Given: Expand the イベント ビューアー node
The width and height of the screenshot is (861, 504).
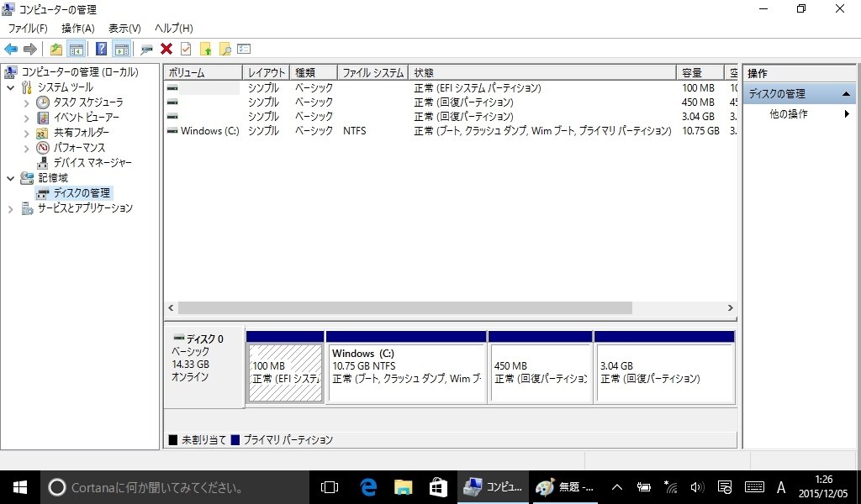Looking at the screenshot, I should click(26, 118).
